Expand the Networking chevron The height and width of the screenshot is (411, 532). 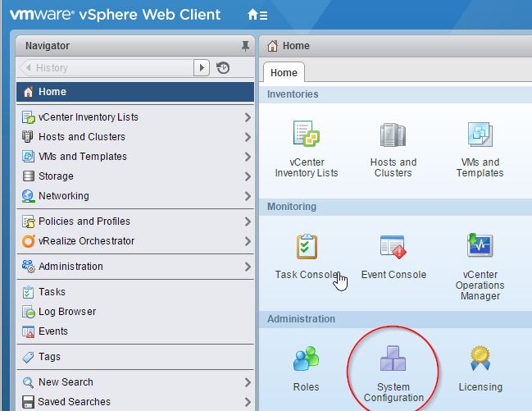click(x=248, y=196)
